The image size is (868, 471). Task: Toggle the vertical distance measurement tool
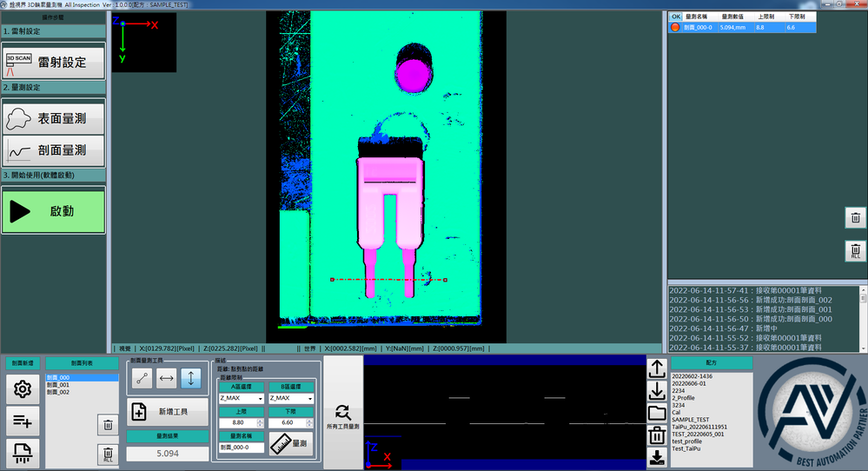(191, 378)
